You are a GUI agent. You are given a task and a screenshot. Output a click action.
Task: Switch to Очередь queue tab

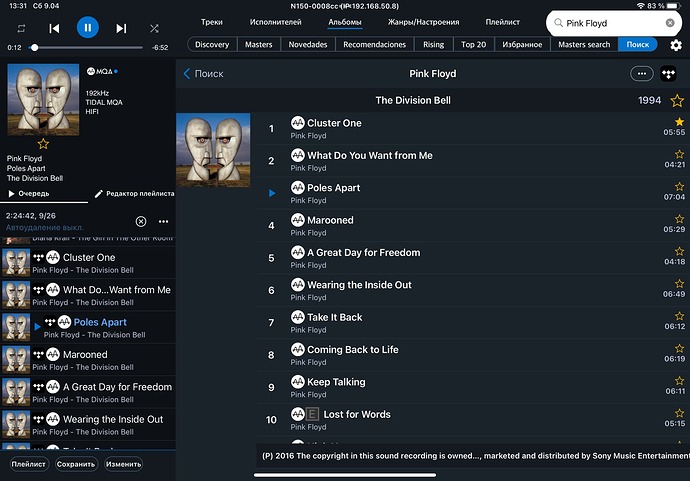point(29,194)
